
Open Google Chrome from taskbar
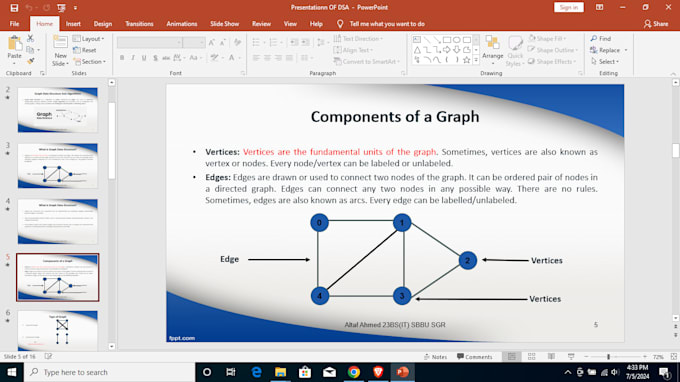tap(354, 372)
